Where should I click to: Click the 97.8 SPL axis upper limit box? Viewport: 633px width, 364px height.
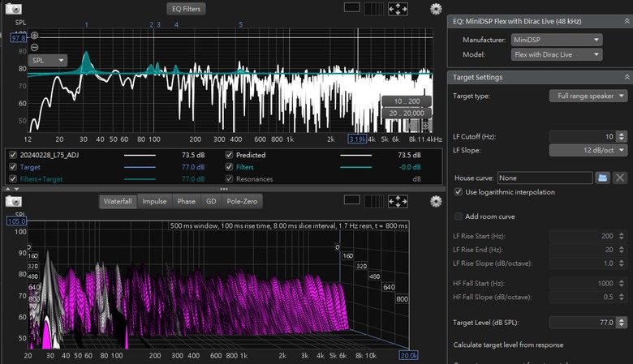click(x=18, y=38)
